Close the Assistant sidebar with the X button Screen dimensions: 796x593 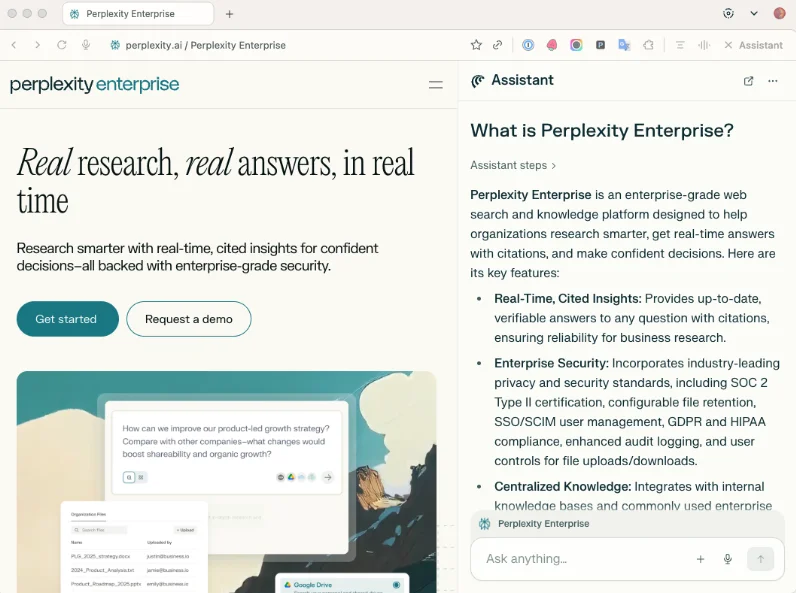tap(728, 45)
